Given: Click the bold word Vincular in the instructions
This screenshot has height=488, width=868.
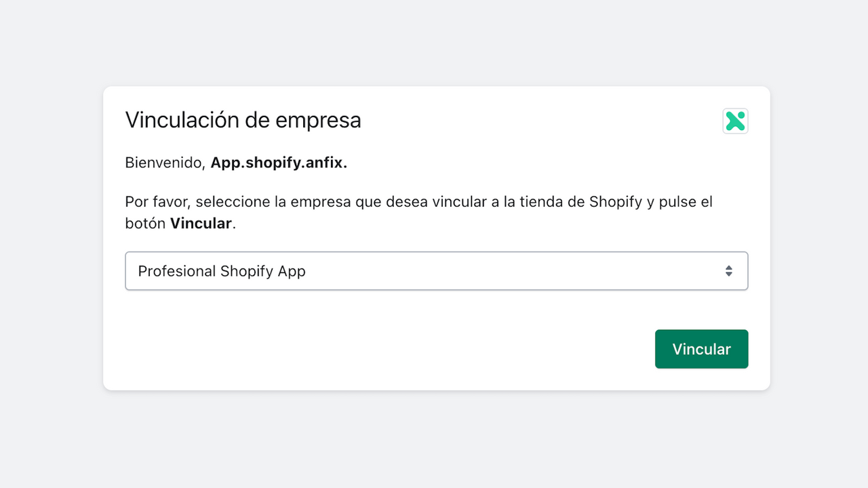Looking at the screenshot, I should 201,224.
